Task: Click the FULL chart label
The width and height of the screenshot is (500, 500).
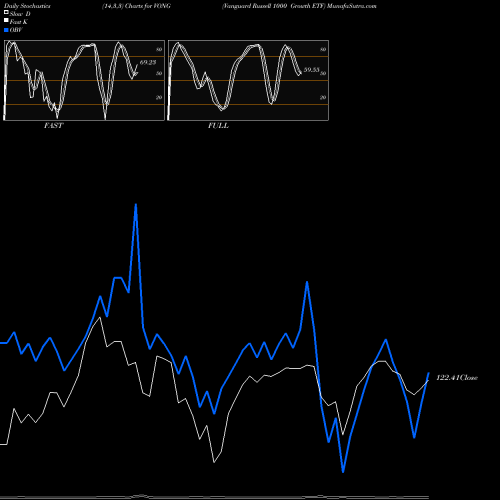Action: 218,126
